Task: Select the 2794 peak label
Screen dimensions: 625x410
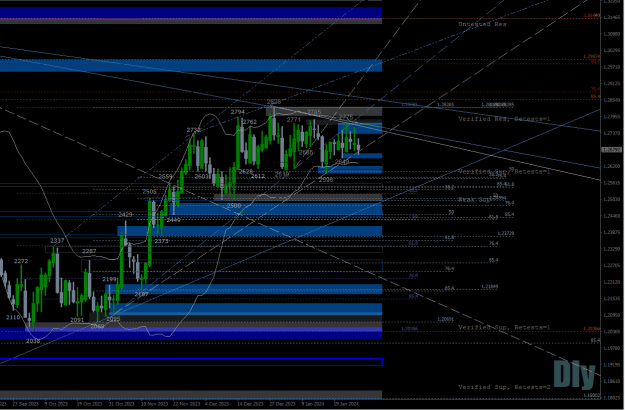Action: (238, 112)
